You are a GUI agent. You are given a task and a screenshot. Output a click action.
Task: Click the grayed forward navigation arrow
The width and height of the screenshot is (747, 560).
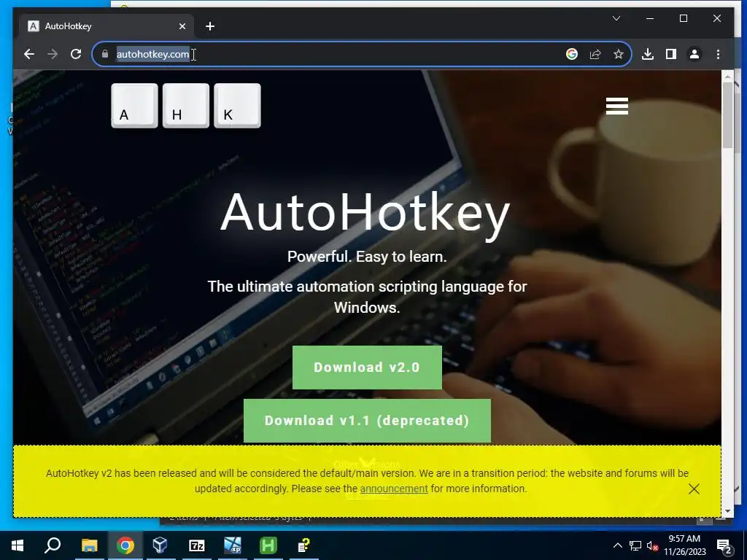(53, 54)
